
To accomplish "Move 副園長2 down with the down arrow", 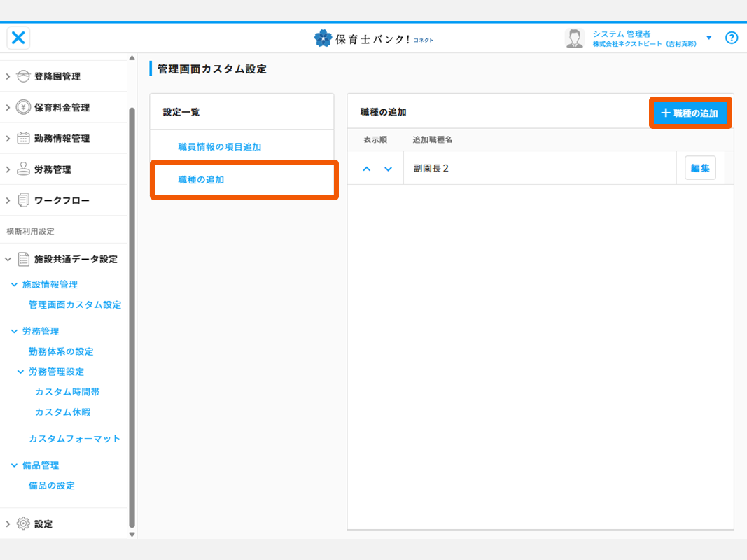I will click(388, 169).
